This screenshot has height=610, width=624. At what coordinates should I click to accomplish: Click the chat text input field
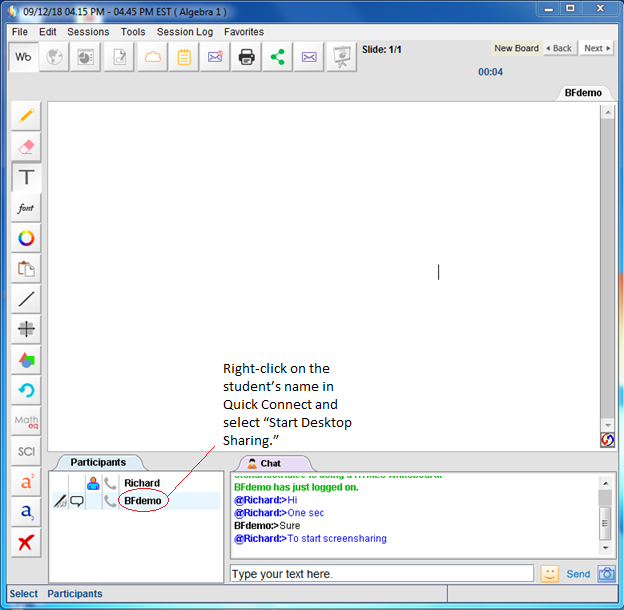pyautogui.click(x=382, y=574)
